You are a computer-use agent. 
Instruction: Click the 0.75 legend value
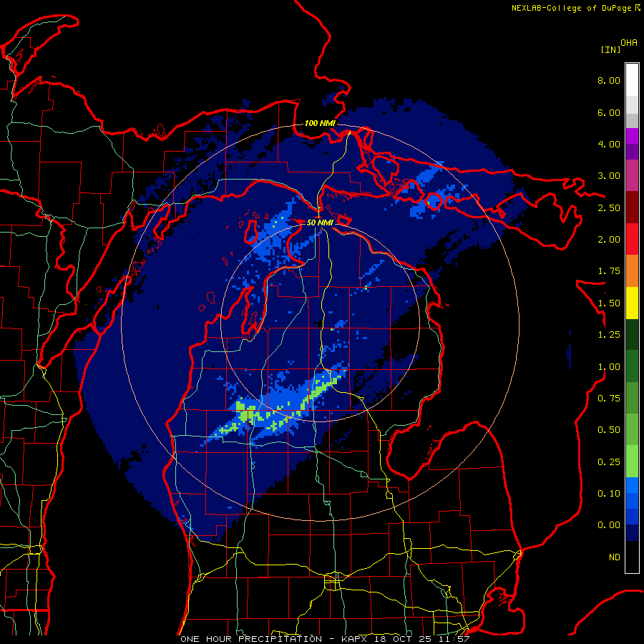[609, 399]
